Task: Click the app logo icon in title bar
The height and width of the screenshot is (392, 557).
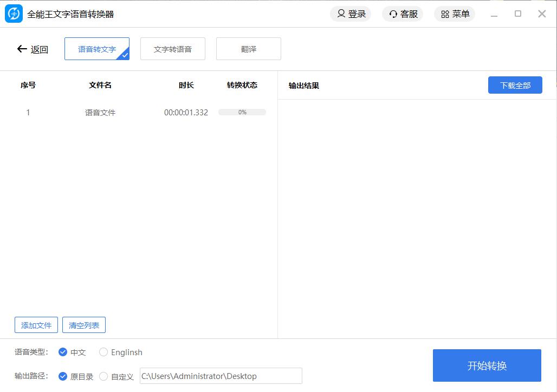Action: 14,14
